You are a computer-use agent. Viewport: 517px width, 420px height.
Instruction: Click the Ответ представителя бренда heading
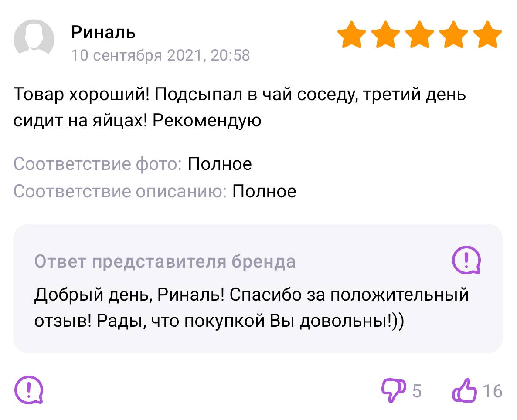point(165,261)
